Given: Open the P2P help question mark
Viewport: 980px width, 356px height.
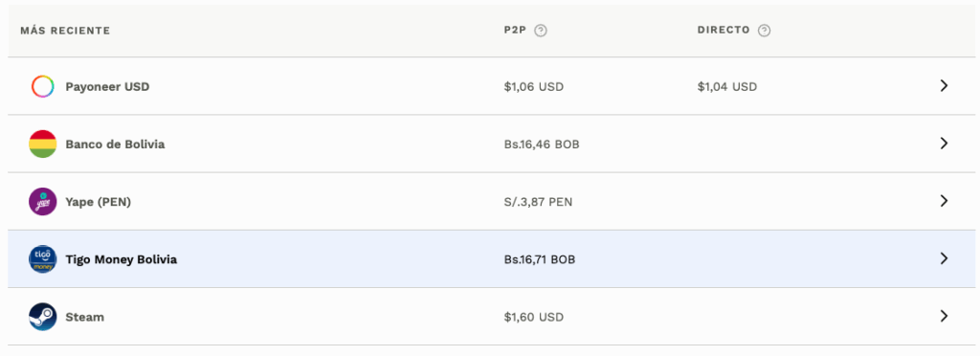Looking at the screenshot, I should pos(541,31).
